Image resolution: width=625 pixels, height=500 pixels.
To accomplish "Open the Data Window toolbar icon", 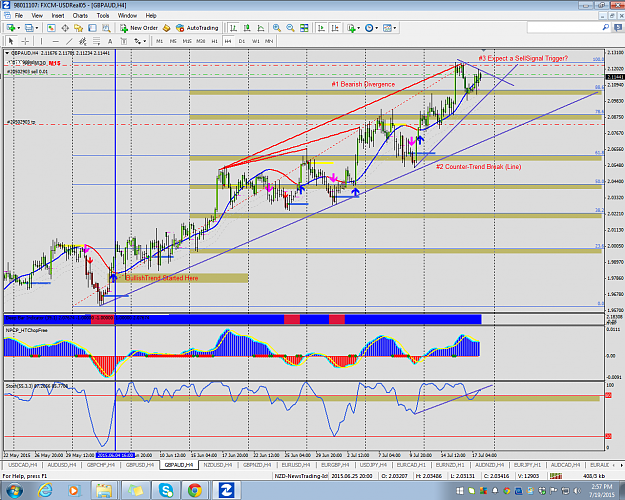I will click(65, 28).
